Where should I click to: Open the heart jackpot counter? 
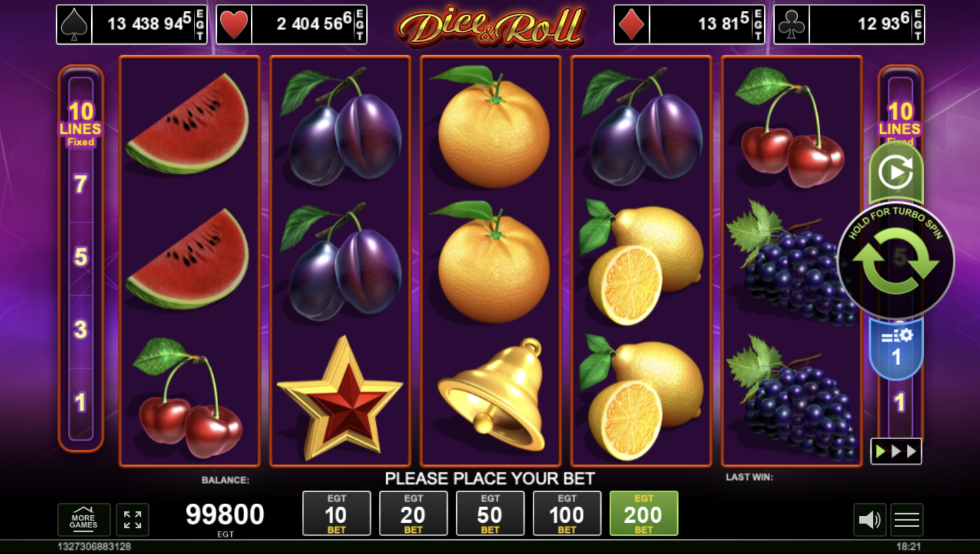[x=292, y=25]
